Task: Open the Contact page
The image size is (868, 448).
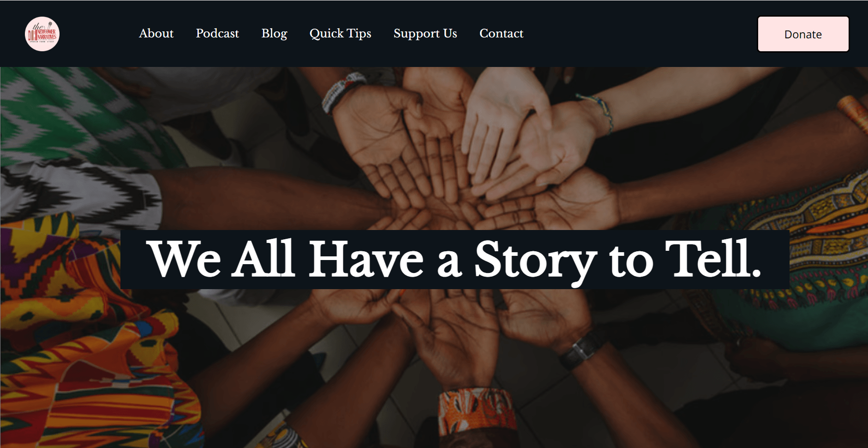Action: pos(501,33)
